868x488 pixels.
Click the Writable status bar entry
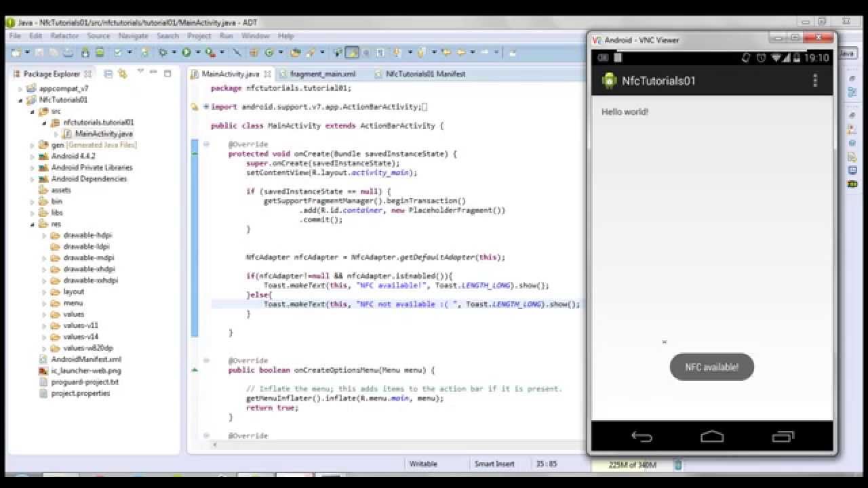(x=423, y=464)
